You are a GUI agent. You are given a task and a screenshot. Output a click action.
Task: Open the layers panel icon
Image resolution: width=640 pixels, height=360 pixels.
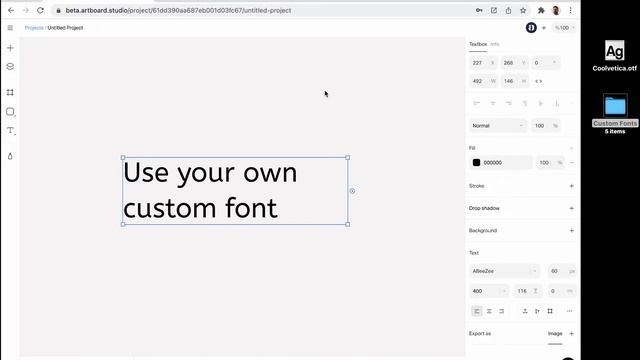tap(10, 66)
